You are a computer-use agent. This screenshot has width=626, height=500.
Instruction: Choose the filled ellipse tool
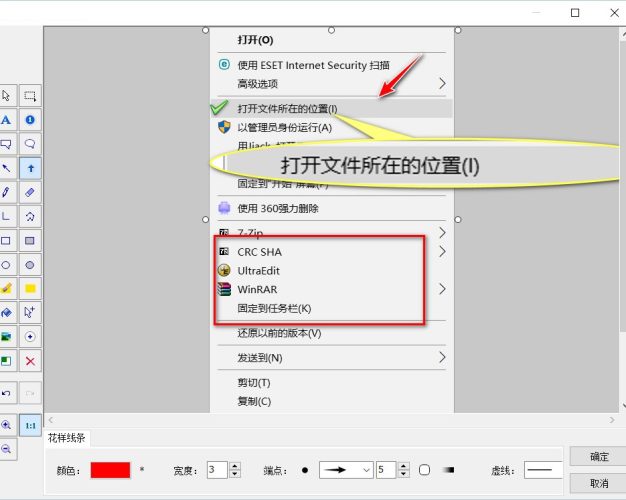(x=30, y=265)
